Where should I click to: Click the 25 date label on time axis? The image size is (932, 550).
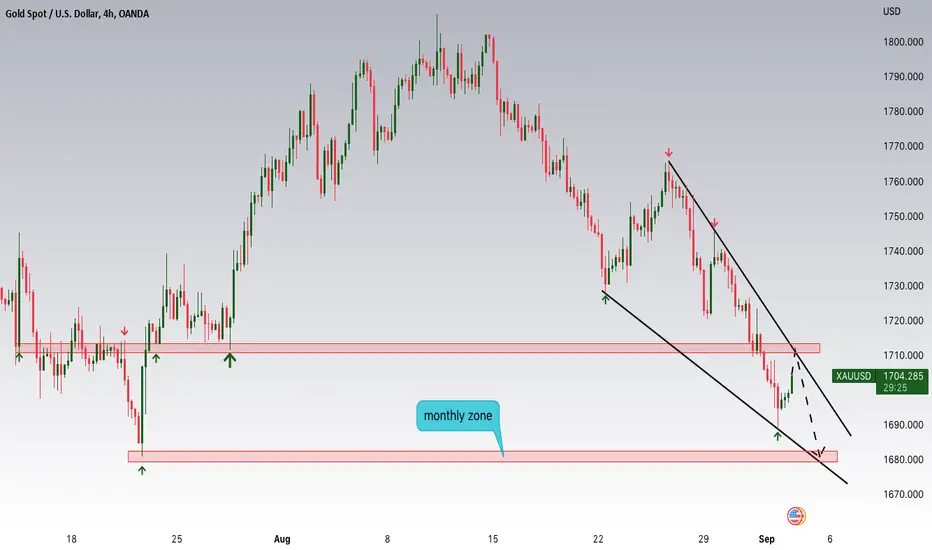[177, 539]
